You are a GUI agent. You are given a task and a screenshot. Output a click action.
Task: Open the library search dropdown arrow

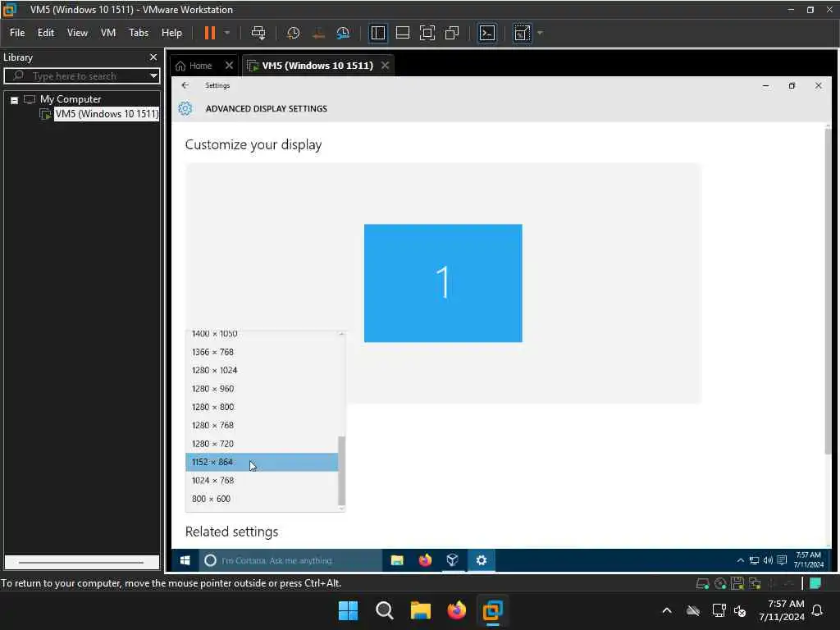click(x=153, y=75)
